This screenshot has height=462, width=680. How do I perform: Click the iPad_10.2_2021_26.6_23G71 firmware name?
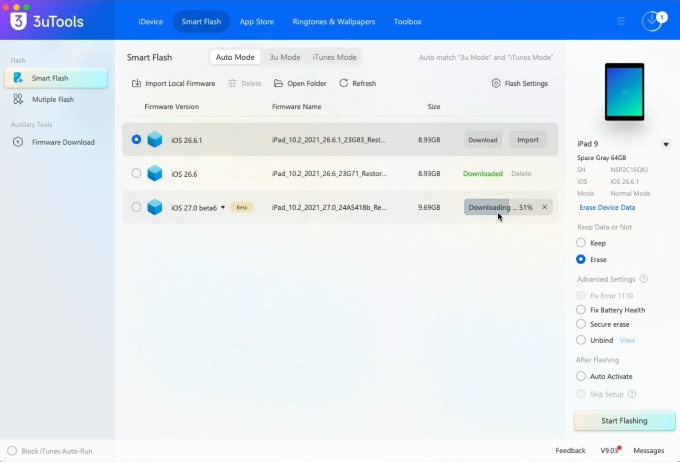(330, 174)
